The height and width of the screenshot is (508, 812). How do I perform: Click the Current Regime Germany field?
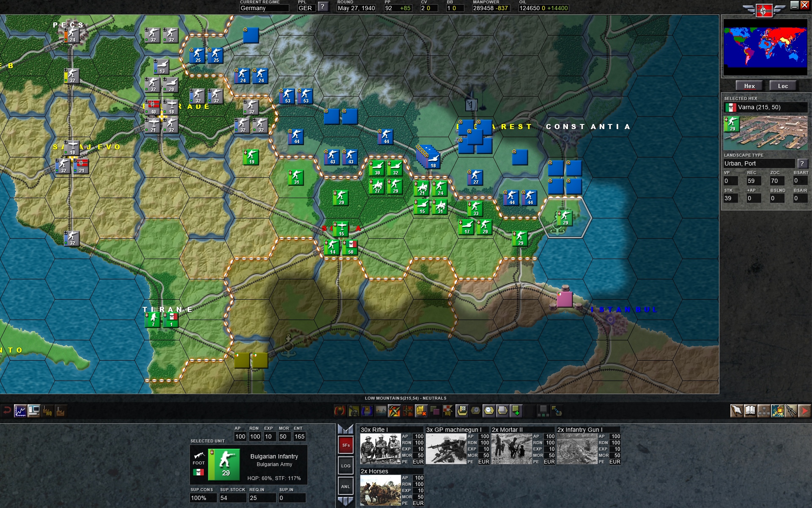pos(264,8)
